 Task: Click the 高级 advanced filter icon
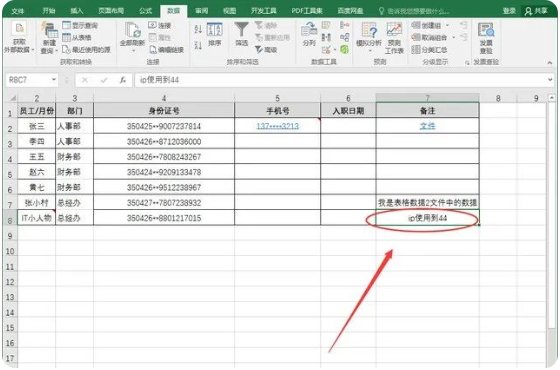266,50
